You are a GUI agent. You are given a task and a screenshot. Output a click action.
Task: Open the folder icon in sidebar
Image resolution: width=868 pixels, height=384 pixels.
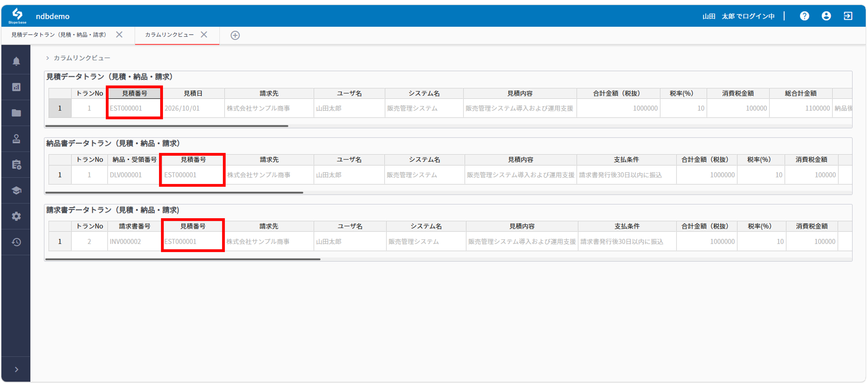click(16, 113)
